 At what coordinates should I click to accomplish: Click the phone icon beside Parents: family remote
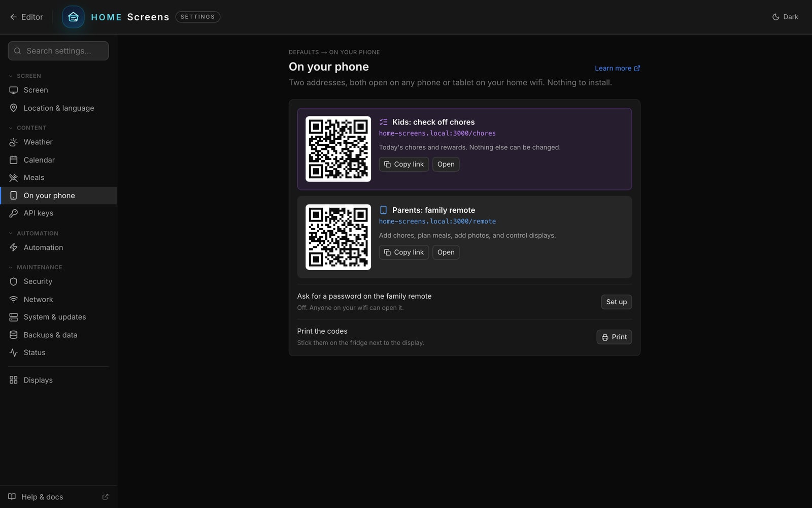pyautogui.click(x=384, y=210)
